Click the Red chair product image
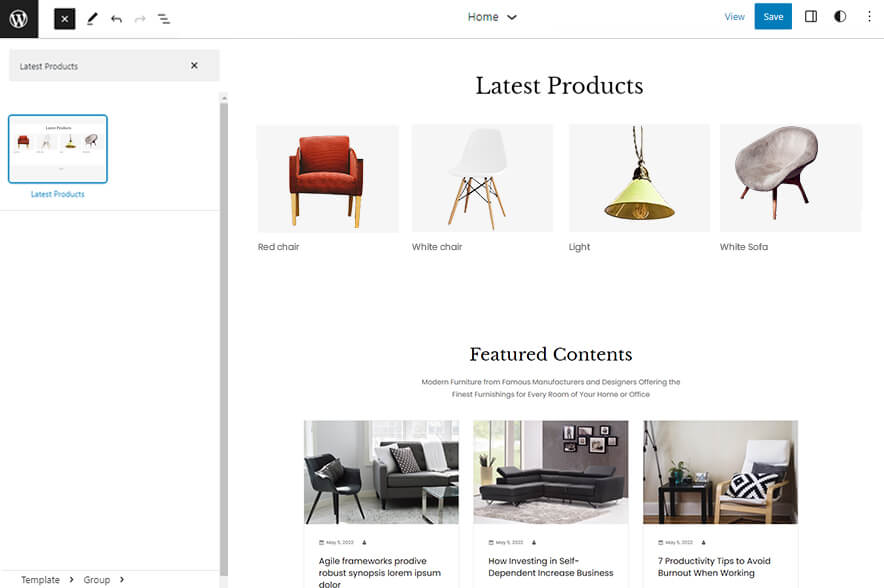Screen dimensions: 884x588 [x=327, y=178]
